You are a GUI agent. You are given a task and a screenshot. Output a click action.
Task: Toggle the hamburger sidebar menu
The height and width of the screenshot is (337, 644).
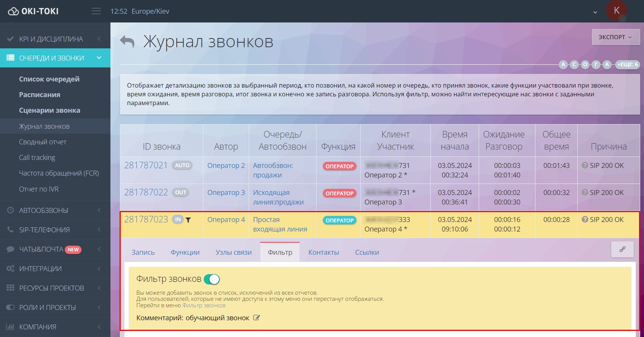pos(96,11)
